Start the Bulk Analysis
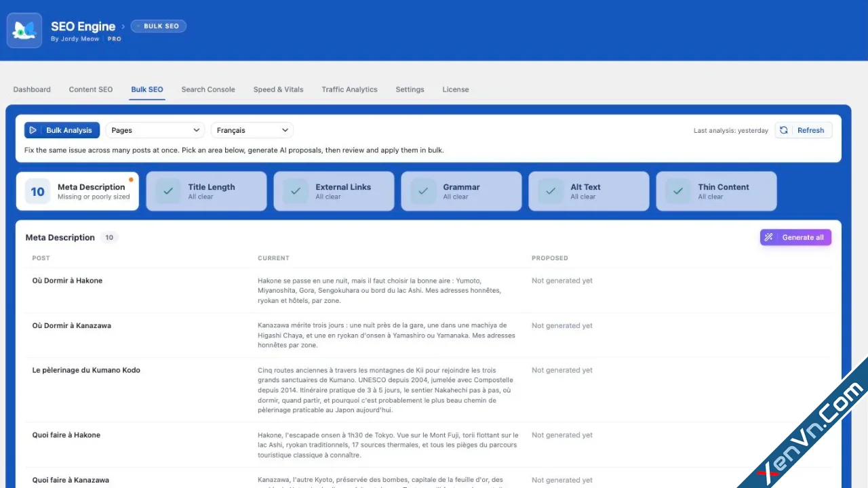The width and height of the screenshot is (868, 488). 62,130
